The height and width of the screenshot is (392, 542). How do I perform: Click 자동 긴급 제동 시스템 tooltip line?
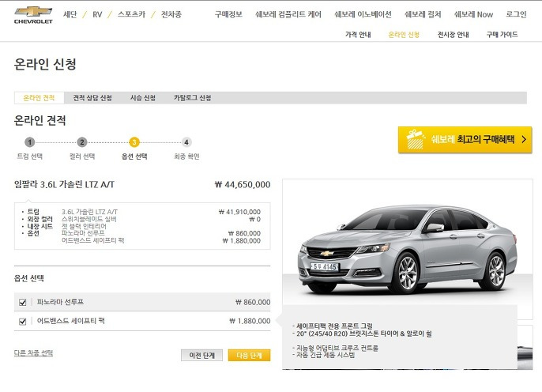324,355
